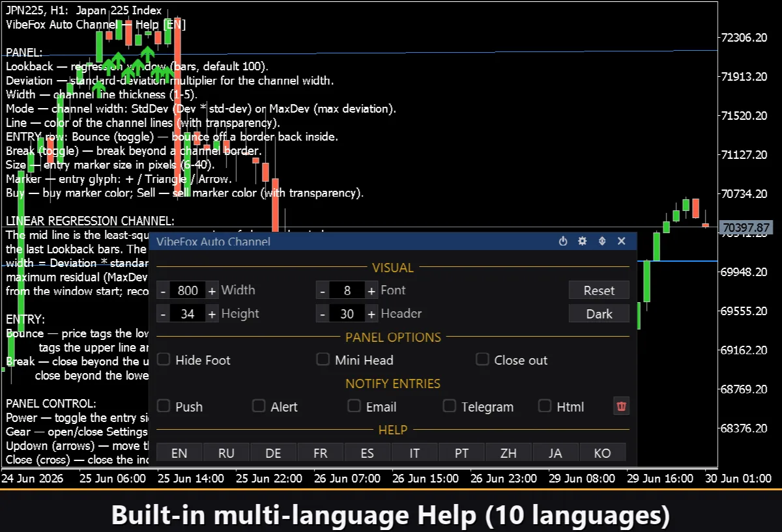Click the red trash icon
This screenshot has height=532, width=782.
pos(622,406)
